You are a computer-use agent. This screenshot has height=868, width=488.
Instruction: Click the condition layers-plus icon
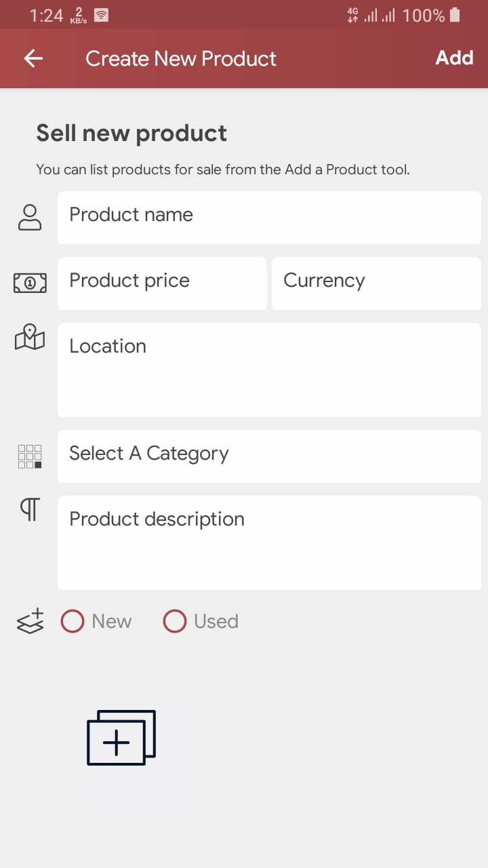[30, 622]
